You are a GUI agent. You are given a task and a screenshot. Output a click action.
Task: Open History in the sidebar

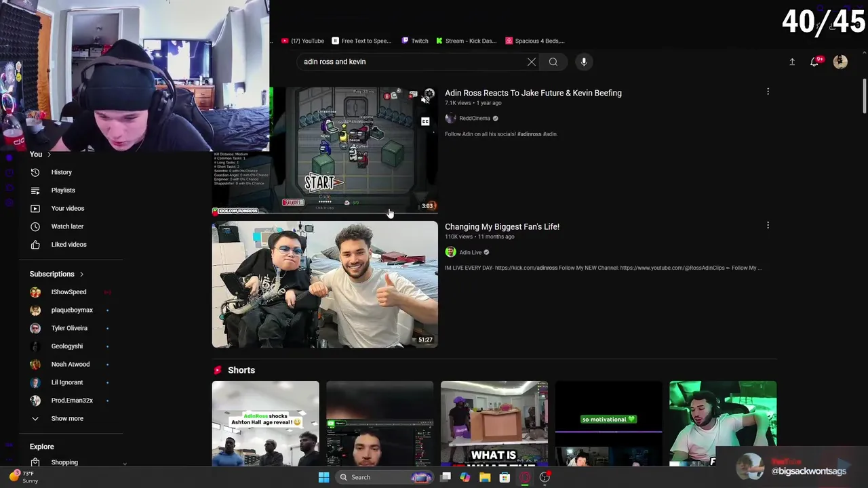pos(61,172)
